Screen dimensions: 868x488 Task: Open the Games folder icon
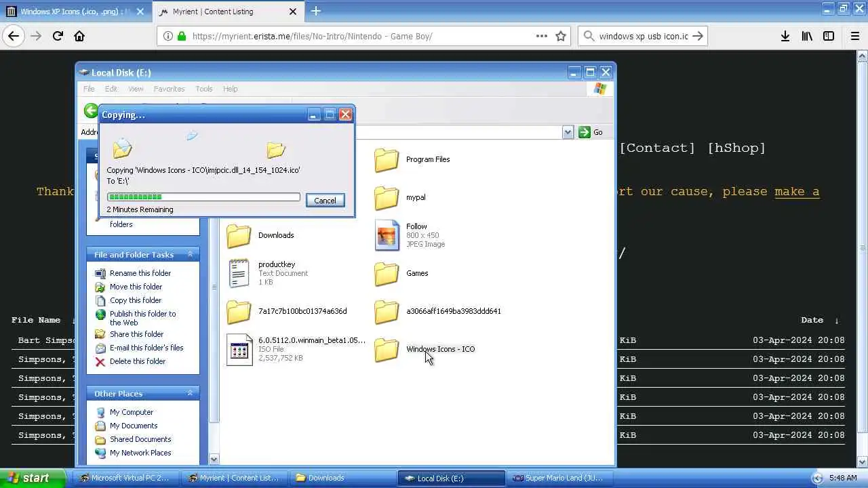coord(387,274)
